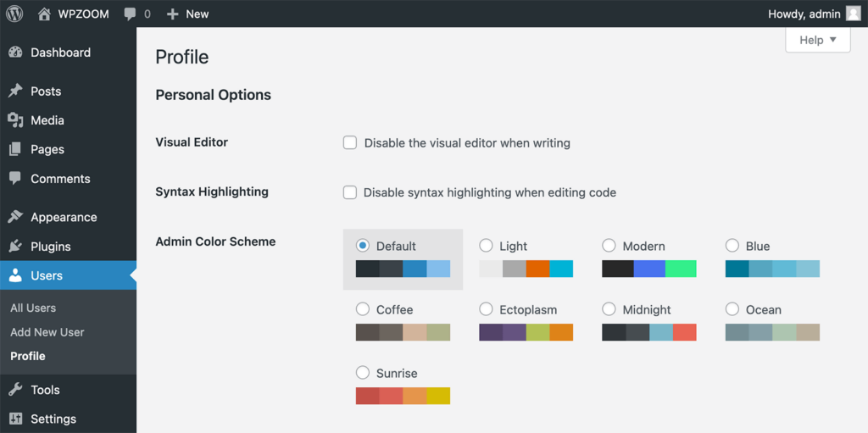The width and height of the screenshot is (868, 433).
Task: Click the WordPress logo icon
Action: pos(14,14)
